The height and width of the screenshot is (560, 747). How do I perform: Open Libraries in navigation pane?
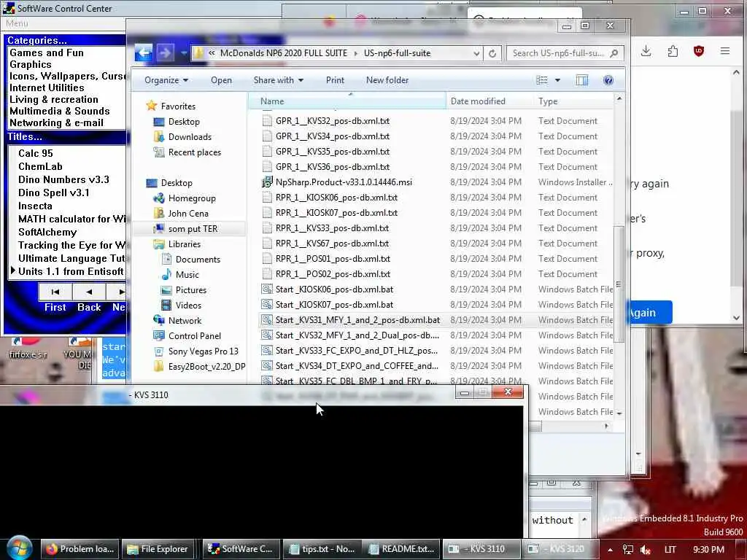184,244
